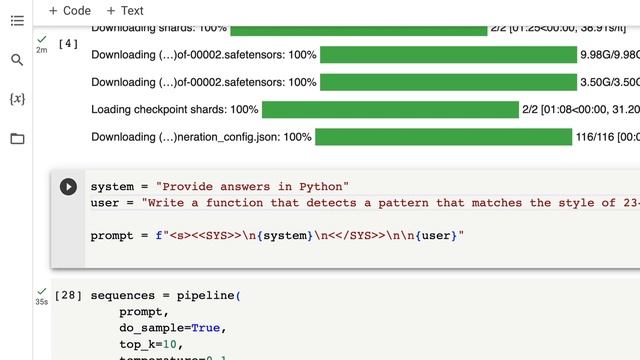640x360 pixels.
Task: Click the '9.98G/9.98G' download size text
Action: [610, 55]
